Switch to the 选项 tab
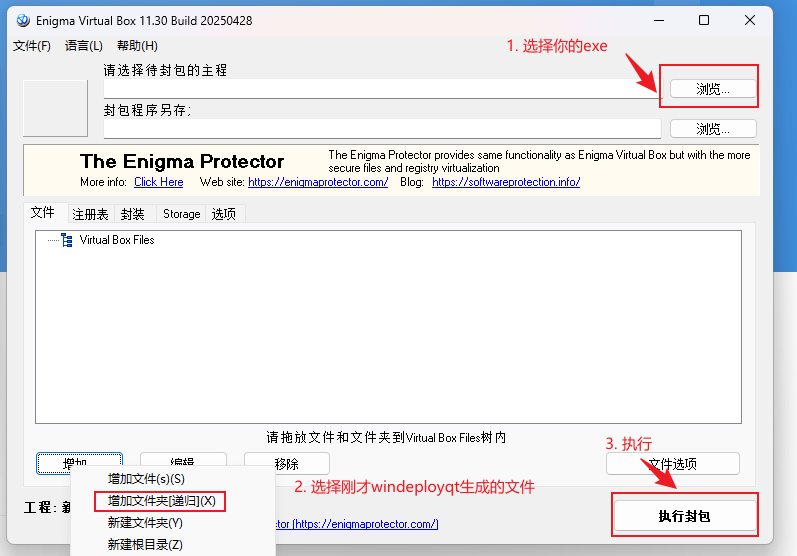797x556 pixels. (224, 214)
